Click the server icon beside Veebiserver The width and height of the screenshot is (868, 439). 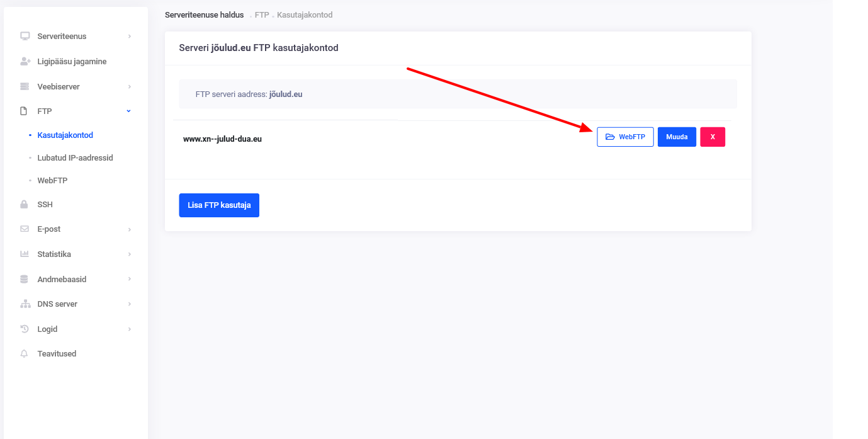pyautogui.click(x=25, y=86)
